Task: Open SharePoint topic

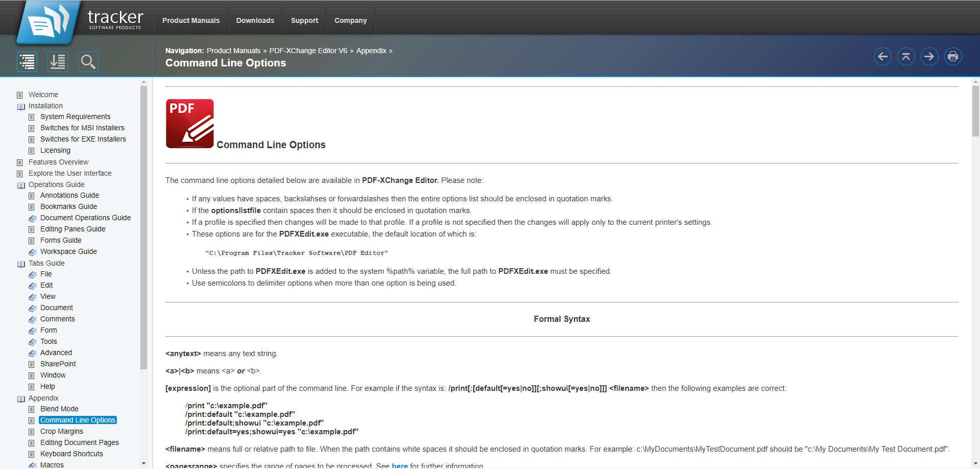Action: (x=58, y=364)
